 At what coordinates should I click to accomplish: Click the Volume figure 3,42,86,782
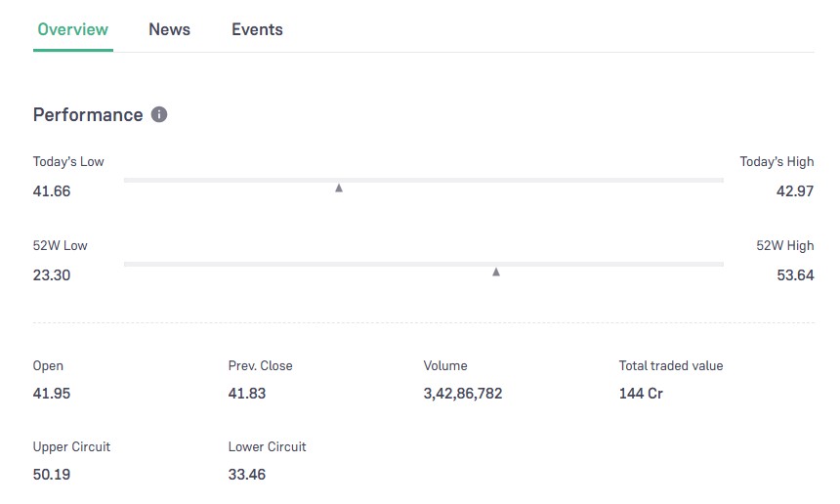tap(463, 394)
